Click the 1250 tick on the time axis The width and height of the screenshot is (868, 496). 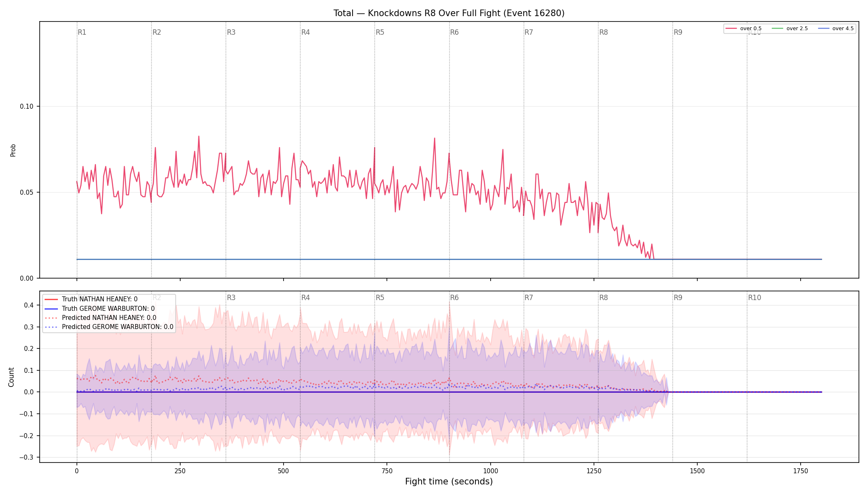[594, 471]
